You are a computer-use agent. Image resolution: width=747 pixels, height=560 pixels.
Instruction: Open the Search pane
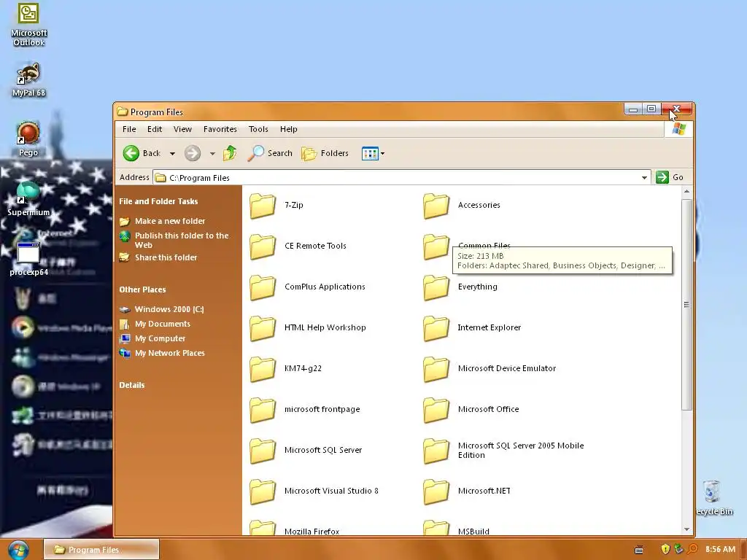point(270,153)
